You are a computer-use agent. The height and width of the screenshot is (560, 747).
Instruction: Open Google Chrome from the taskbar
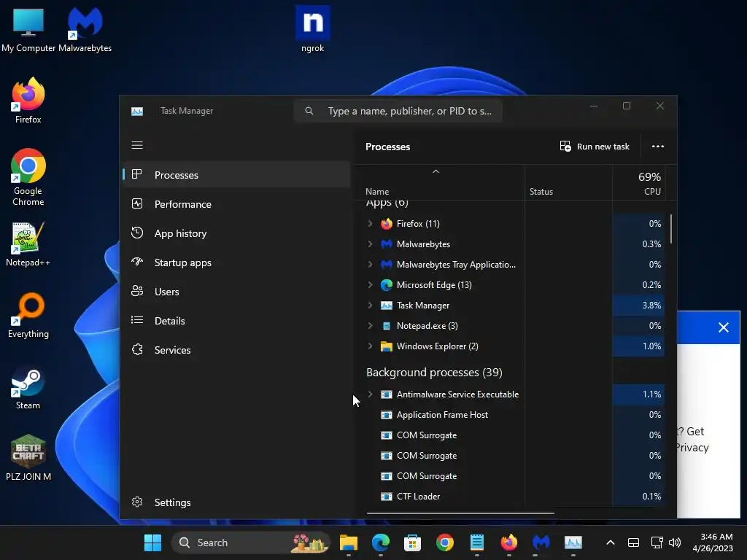click(x=445, y=542)
